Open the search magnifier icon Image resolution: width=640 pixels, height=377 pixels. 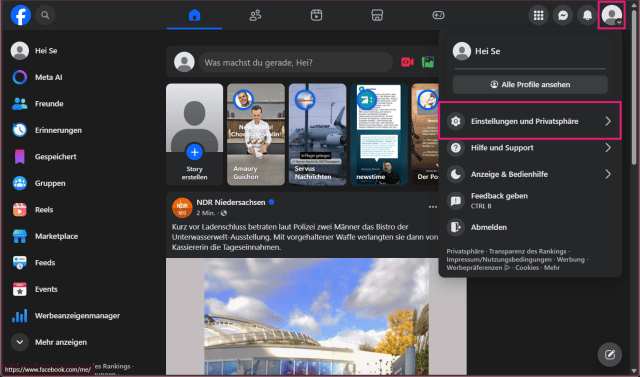(45, 15)
